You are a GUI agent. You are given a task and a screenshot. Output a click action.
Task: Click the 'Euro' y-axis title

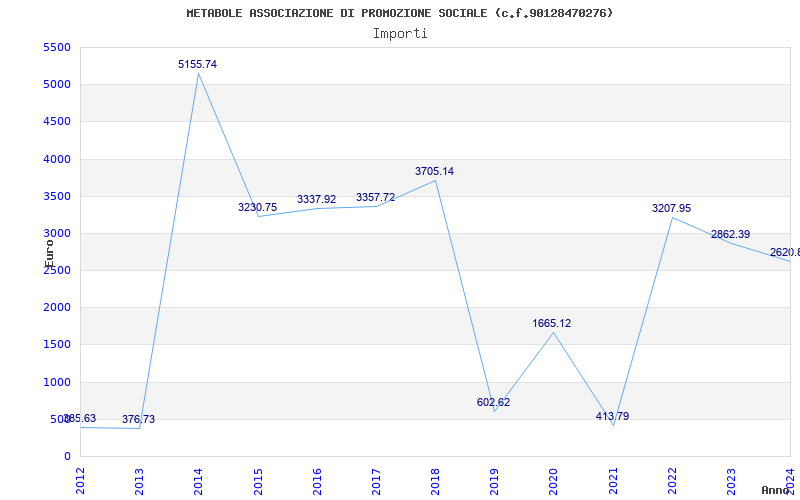49,253
